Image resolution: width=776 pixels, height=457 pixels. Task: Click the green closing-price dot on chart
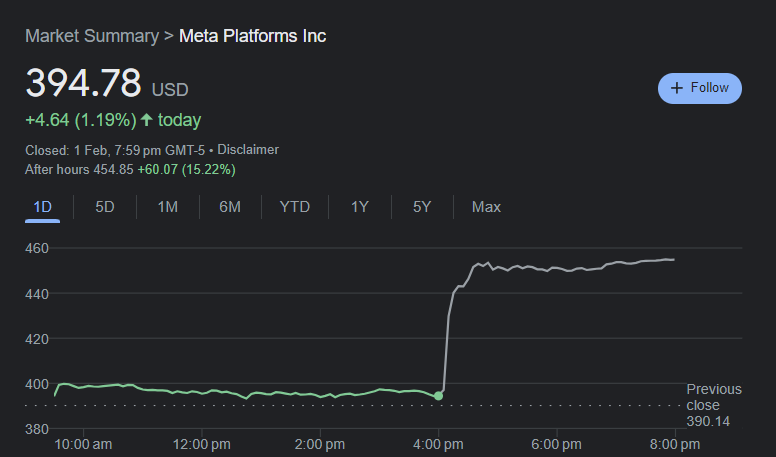point(438,396)
